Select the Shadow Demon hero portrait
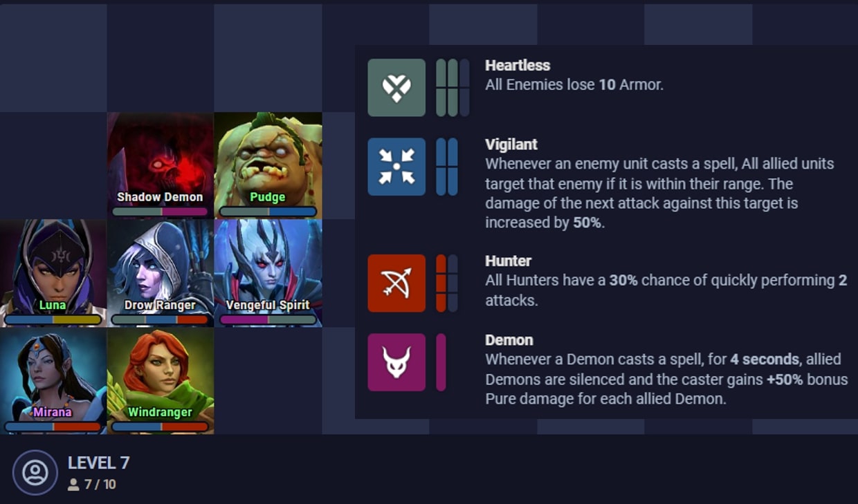 click(161, 166)
